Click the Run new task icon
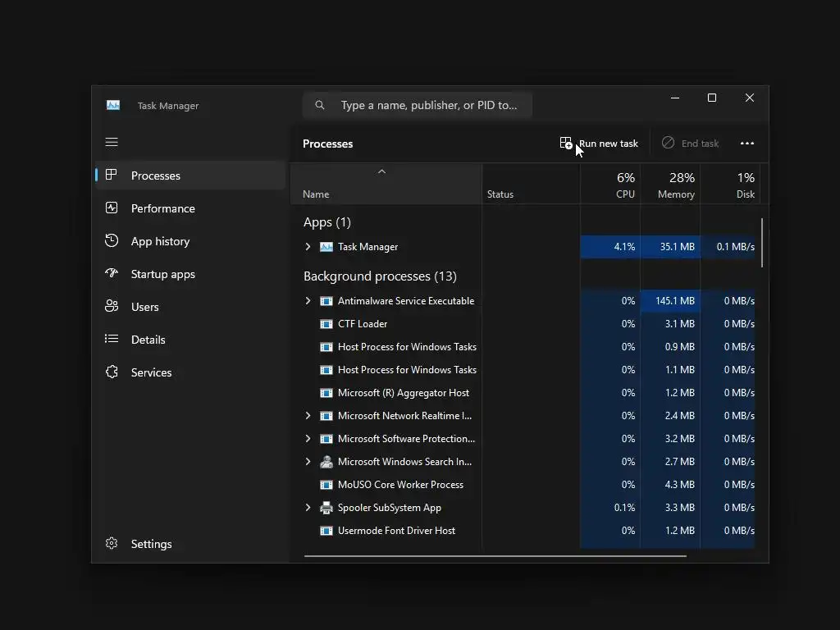The image size is (840, 630). [x=566, y=143]
